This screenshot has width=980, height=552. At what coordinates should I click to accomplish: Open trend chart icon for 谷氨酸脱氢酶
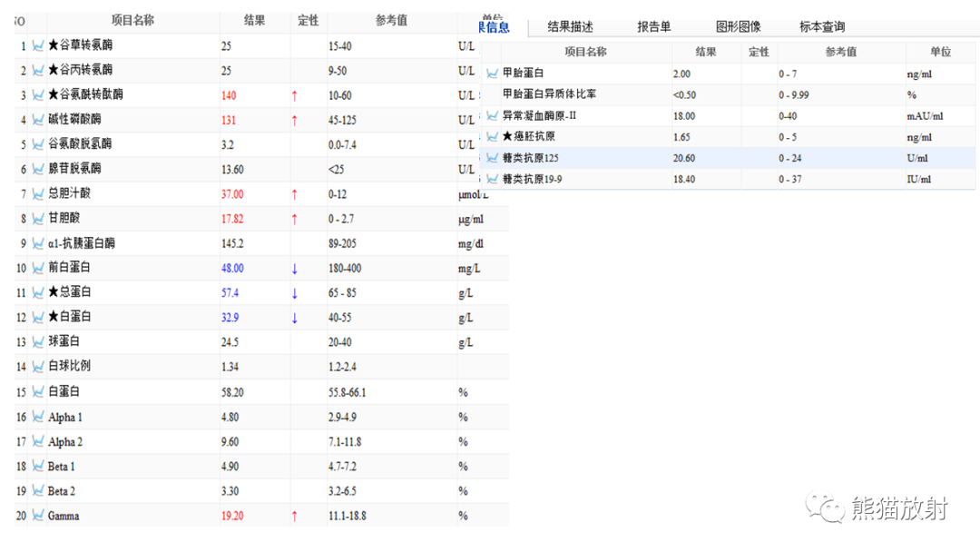tap(38, 144)
